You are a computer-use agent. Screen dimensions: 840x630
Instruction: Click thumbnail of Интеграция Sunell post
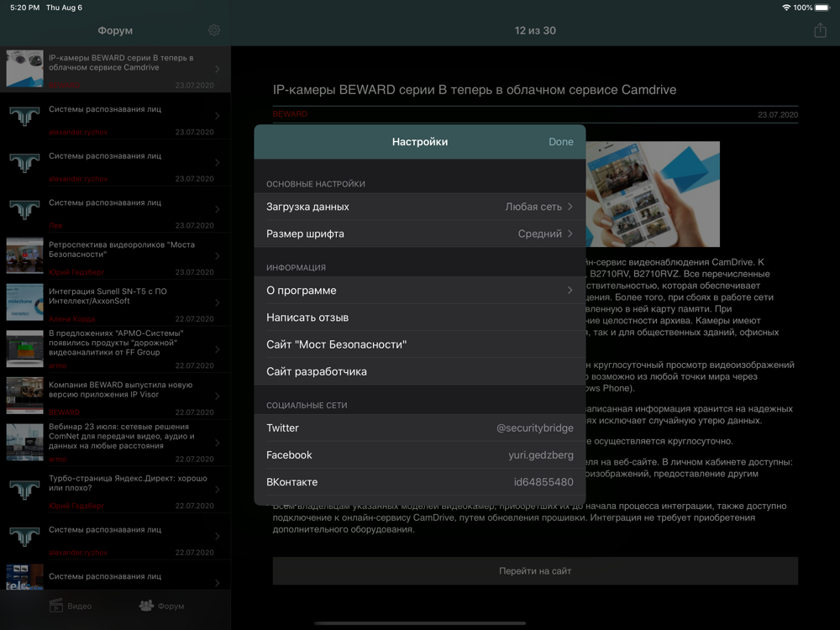[24, 302]
